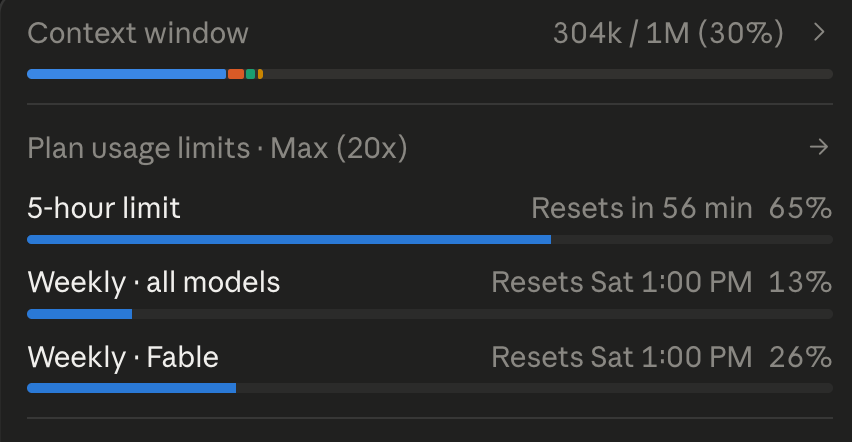Select green segment of context window bar
This screenshot has width=852, height=442.
250,74
